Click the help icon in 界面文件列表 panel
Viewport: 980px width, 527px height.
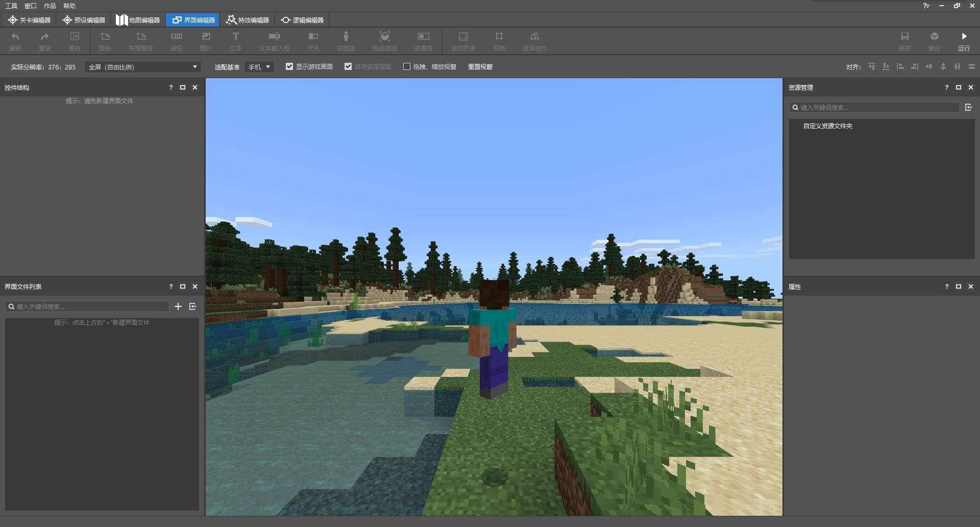171,286
